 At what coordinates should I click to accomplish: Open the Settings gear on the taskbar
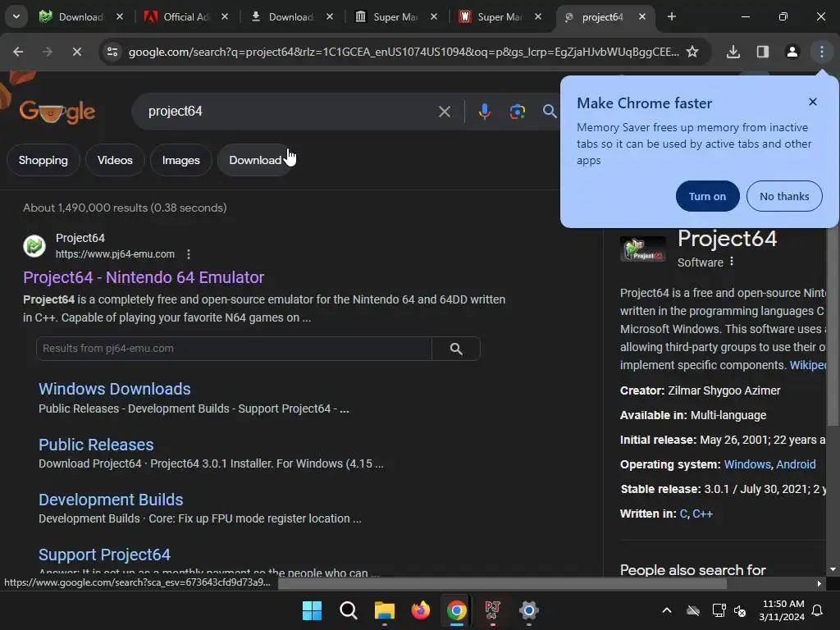point(529,610)
